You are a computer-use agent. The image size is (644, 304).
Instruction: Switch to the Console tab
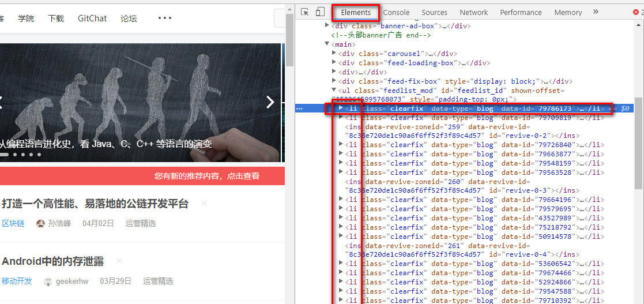(x=396, y=12)
